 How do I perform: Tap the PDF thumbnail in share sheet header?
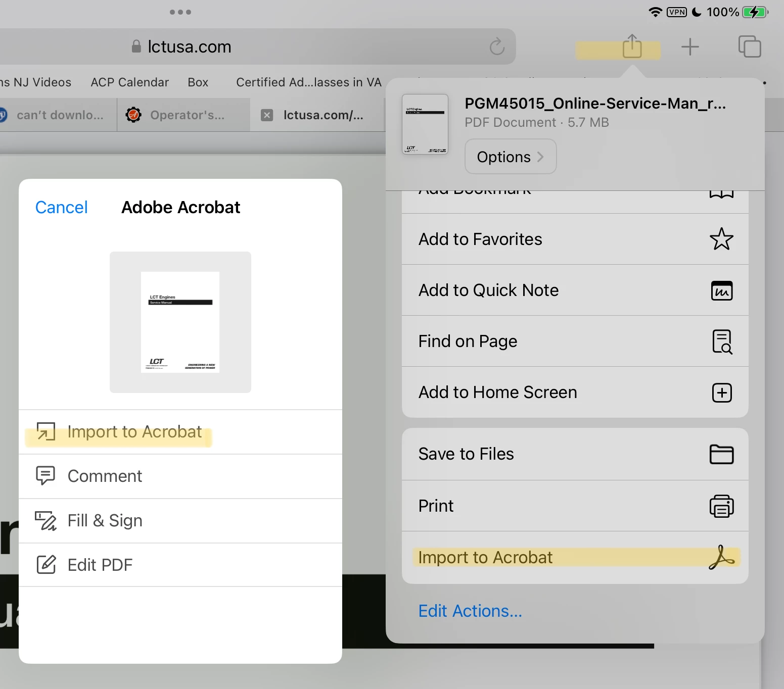pos(425,124)
